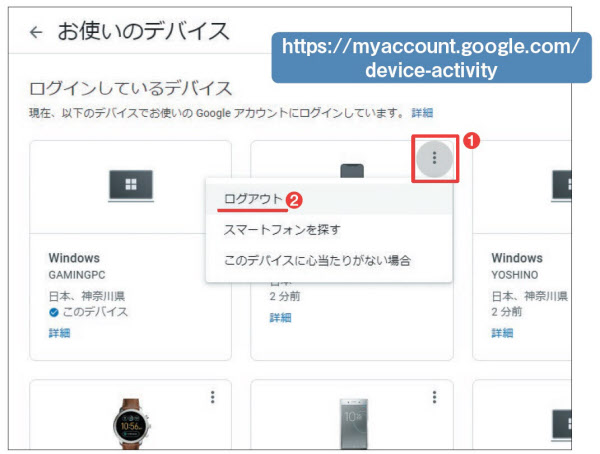
Task: Click 2 分前 on the phone card
Action: click(x=285, y=296)
